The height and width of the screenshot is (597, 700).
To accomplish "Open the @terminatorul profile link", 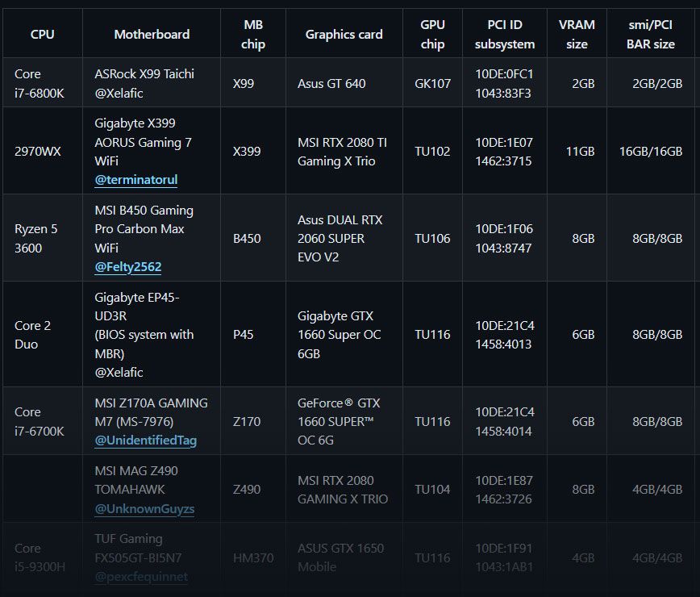I will coord(135,179).
